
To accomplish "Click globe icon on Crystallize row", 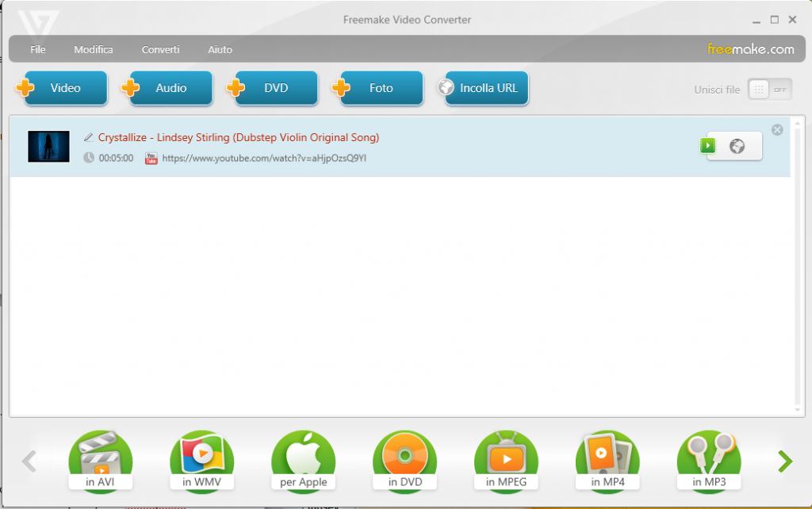I will pos(737,146).
